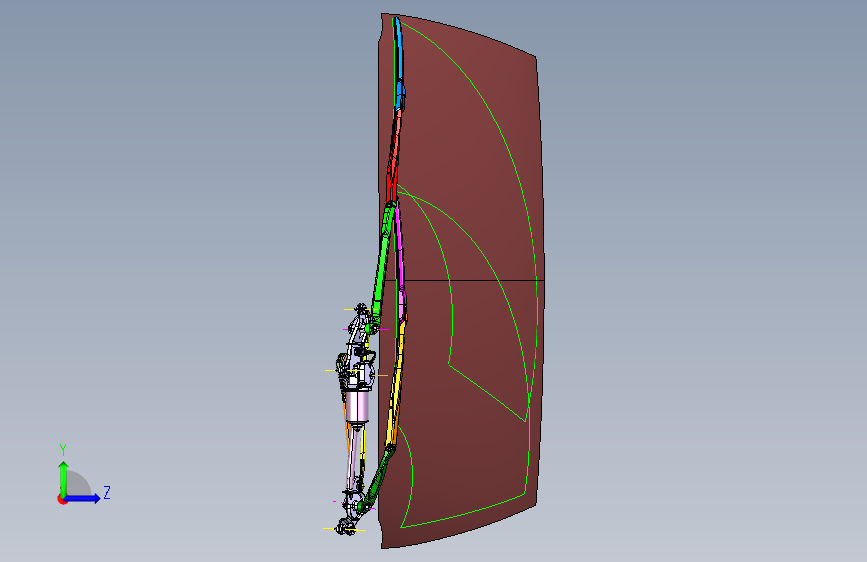Select the blue wiper blade tip segment
Image resolution: width=867 pixels, height=562 pixels.
pyautogui.click(x=399, y=64)
